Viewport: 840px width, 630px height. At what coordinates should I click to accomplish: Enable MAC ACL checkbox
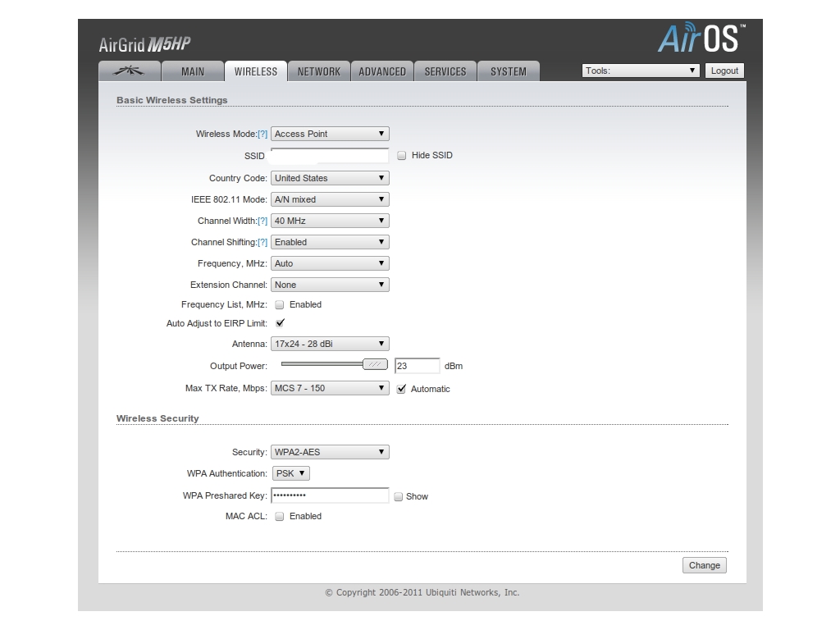(279, 517)
